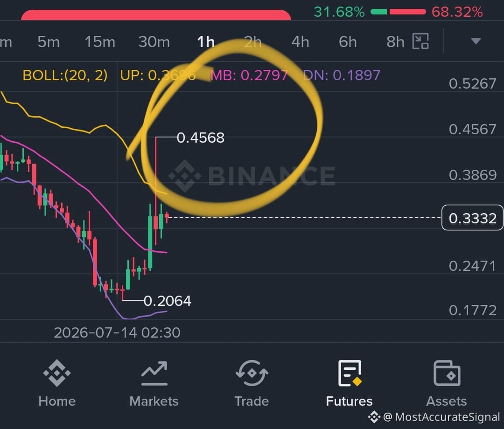Select the 15m timeframe
Viewport: 504px width, 429px height.
[100, 42]
